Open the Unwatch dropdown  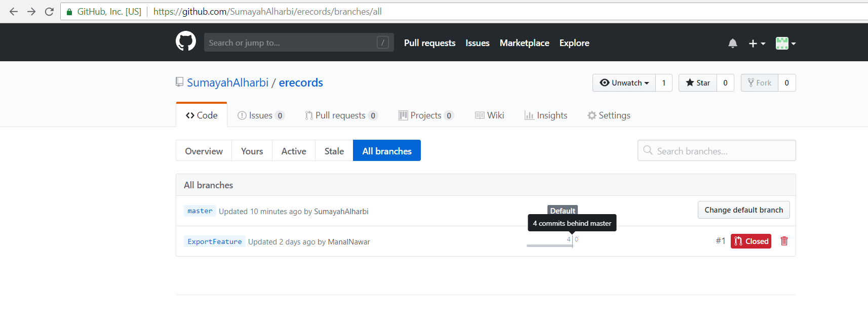[624, 83]
